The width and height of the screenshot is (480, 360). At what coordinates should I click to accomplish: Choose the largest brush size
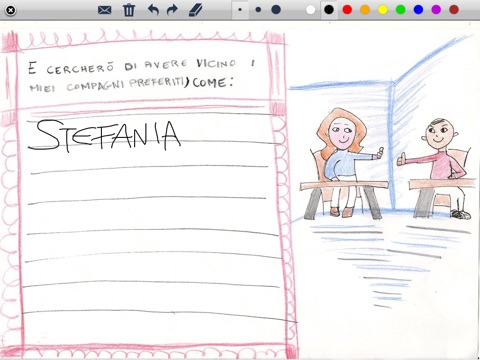click(276, 10)
